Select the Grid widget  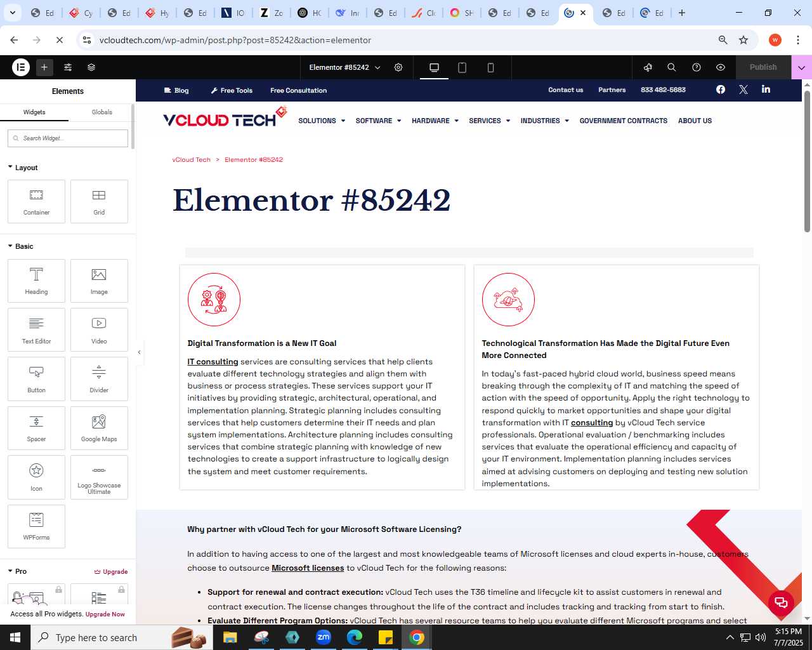coord(99,202)
